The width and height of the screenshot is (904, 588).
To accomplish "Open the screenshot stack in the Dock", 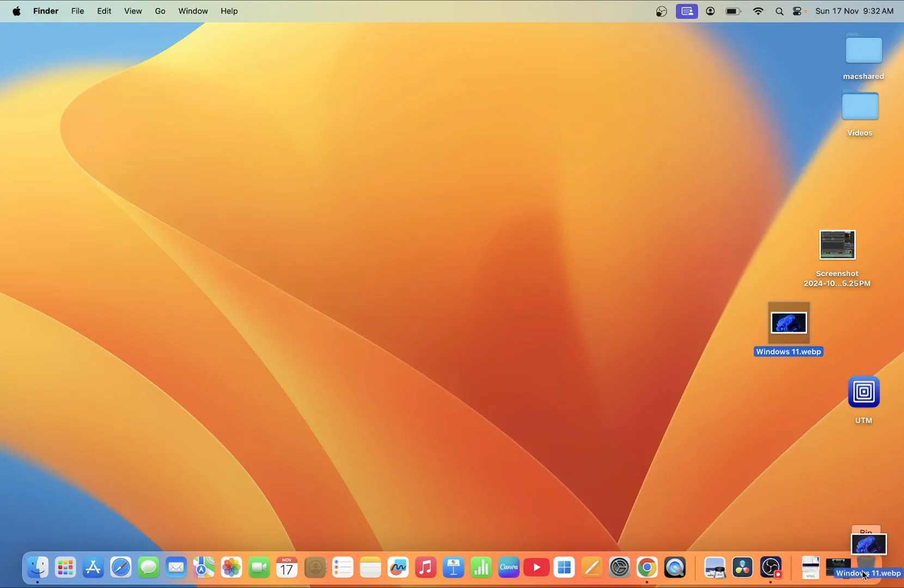I will [838, 568].
